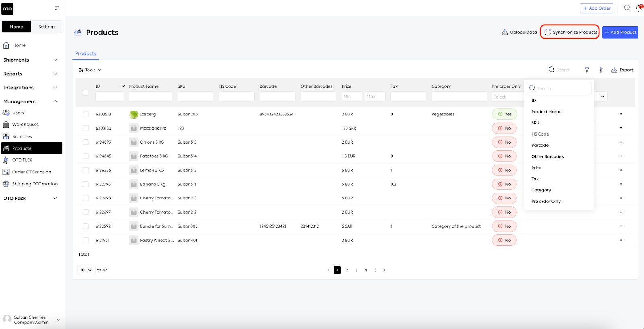The image size is (644, 329).
Task: Go to previous page arrow
Action: pos(329,270)
